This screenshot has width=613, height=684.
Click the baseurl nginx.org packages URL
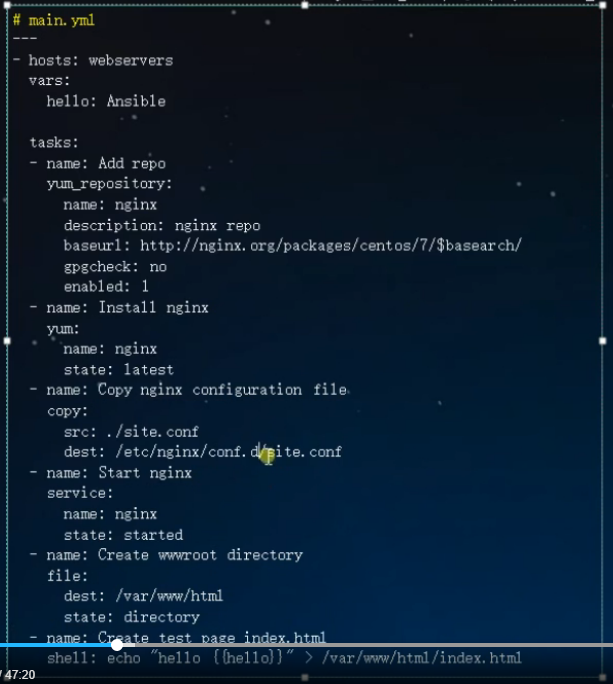coord(331,246)
